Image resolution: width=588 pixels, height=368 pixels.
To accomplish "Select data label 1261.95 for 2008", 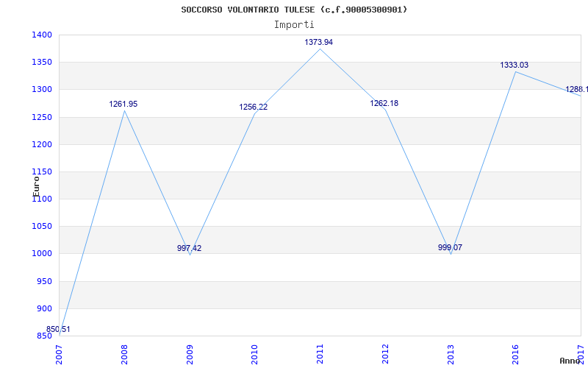I will coord(123,104).
